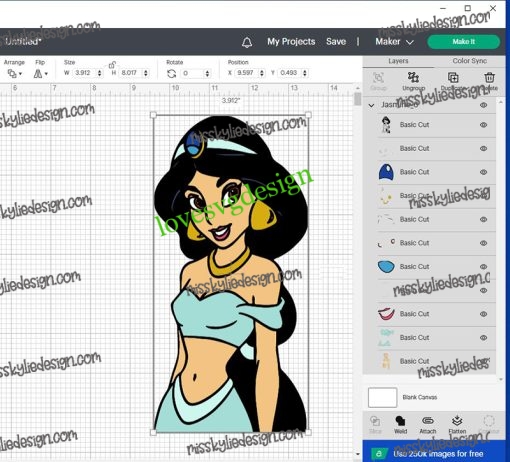Delete selection with trash icon

(489, 78)
